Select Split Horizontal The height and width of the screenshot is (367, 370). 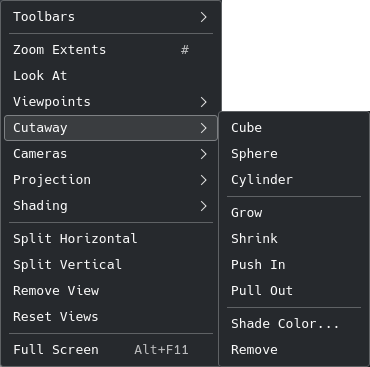[x=111, y=239]
